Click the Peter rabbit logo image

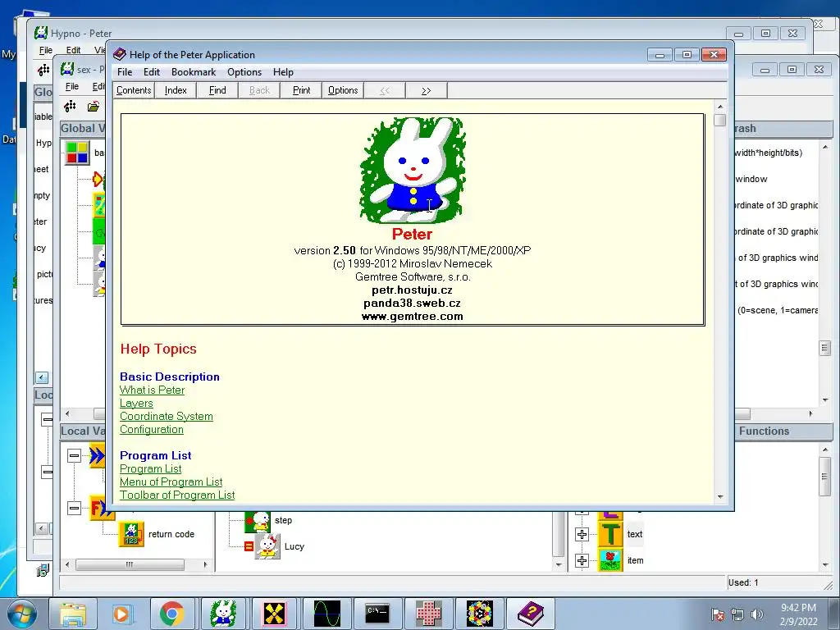tap(413, 170)
